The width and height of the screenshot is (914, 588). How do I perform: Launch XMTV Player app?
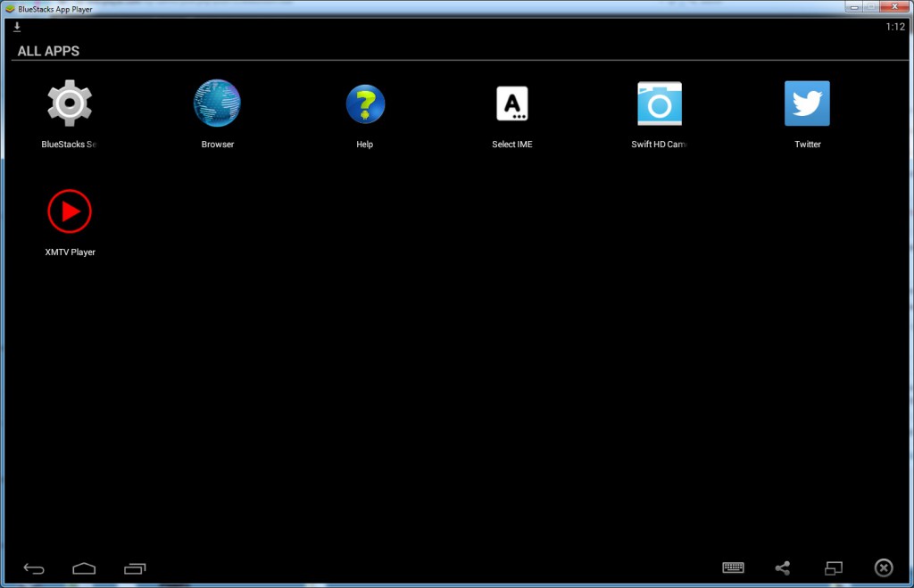point(70,211)
